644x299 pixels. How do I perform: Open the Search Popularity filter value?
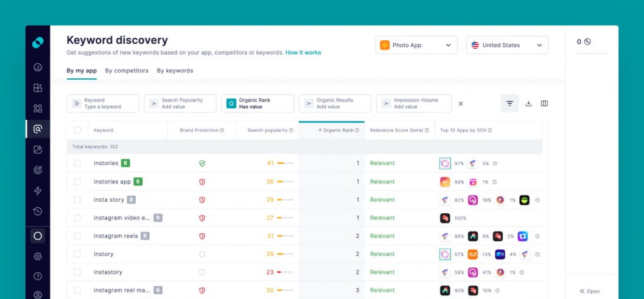[x=180, y=103]
